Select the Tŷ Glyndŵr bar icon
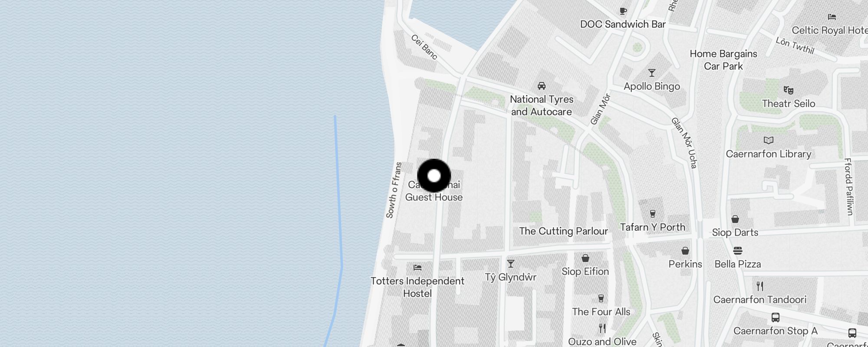The image size is (868, 347). 511,264
